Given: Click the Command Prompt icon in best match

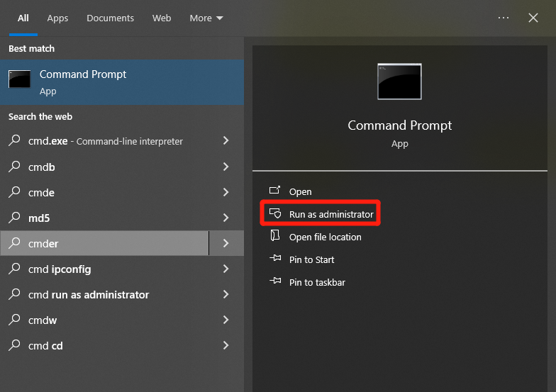Looking at the screenshot, I should pos(20,79).
